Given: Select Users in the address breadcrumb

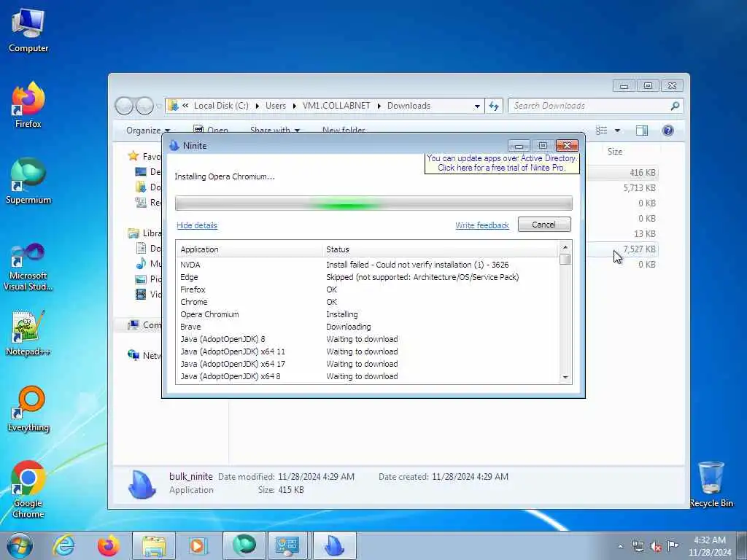Looking at the screenshot, I should pos(276,106).
